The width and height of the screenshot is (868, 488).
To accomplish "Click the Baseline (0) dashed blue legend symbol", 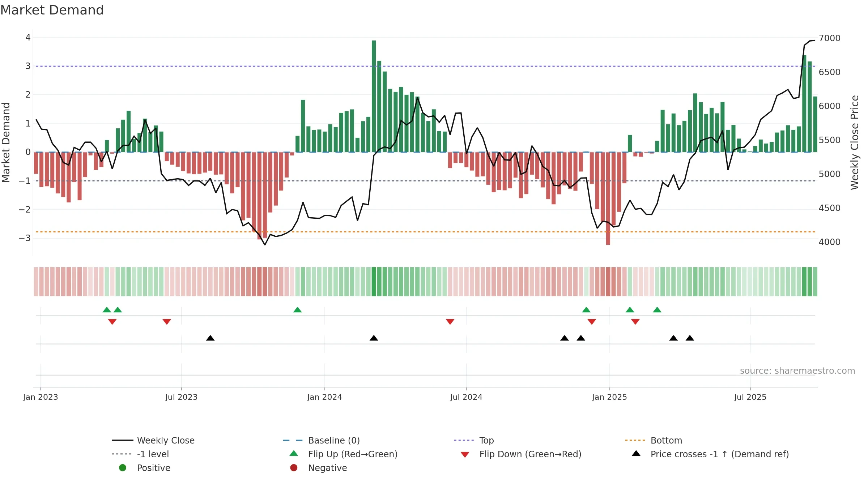I will [293, 440].
